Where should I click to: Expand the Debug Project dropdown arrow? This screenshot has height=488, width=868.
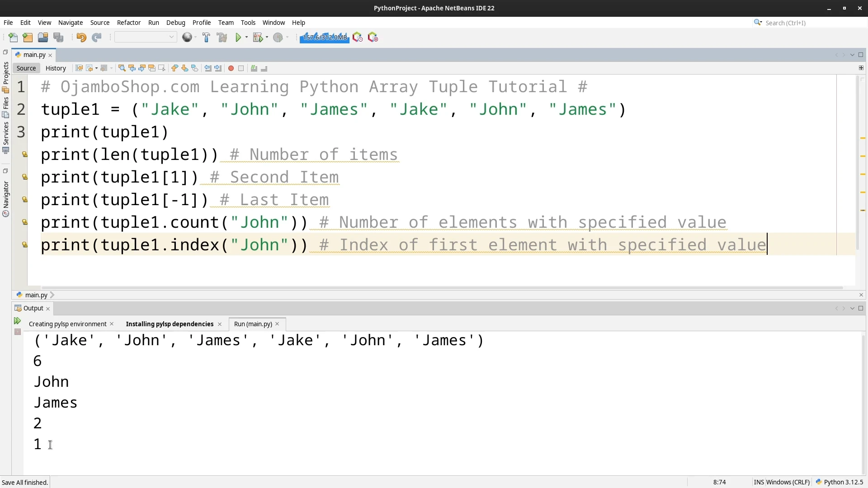(267, 38)
